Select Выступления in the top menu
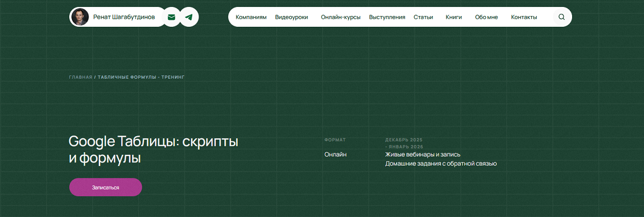 (387, 17)
